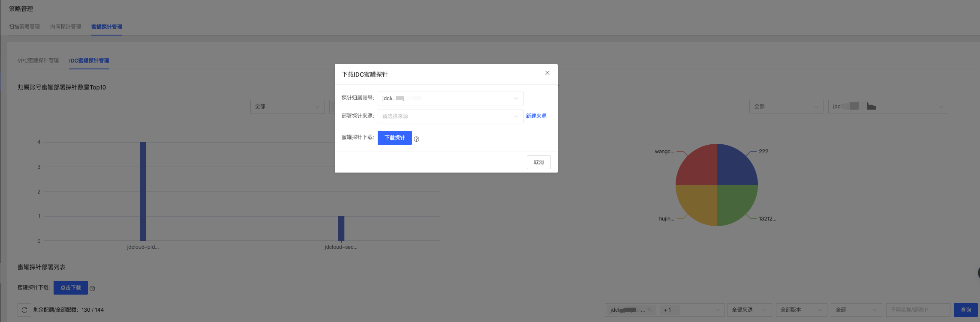The height and width of the screenshot is (322, 980).
Task: Expand the account multi-select filter arrow
Action: pos(718,310)
